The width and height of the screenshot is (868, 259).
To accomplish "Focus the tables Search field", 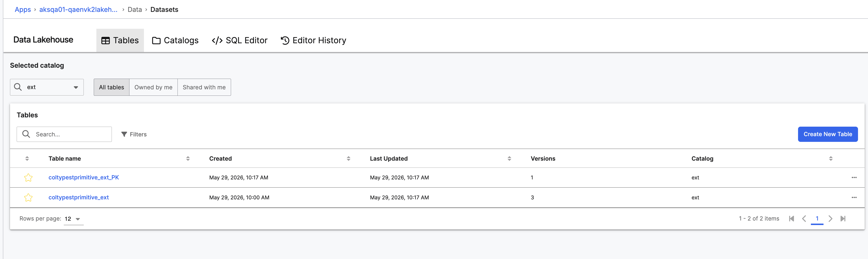I will [x=64, y=134].
